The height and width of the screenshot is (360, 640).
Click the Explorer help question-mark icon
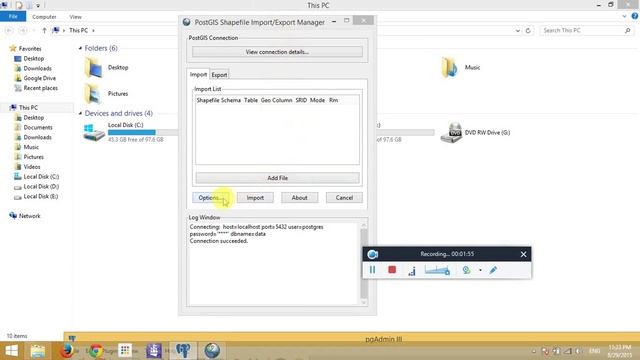[x=635, y=16]
